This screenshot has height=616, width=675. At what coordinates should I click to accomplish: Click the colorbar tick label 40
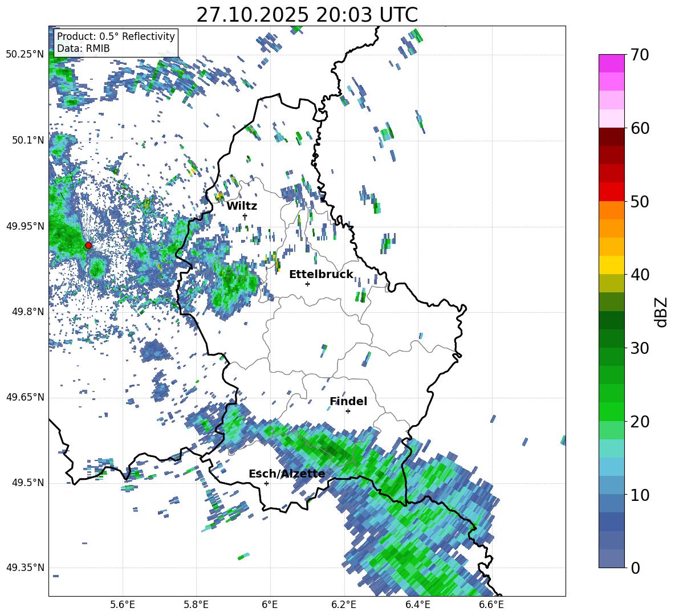pyautogui.click(x=640, y=275)
